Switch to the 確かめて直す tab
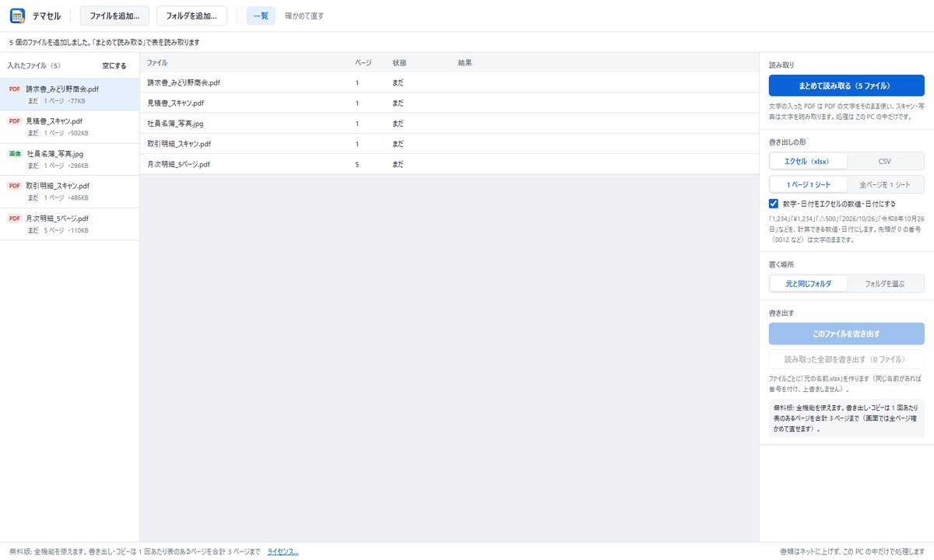This screenshot has width=934, height=560. [304, 16]
